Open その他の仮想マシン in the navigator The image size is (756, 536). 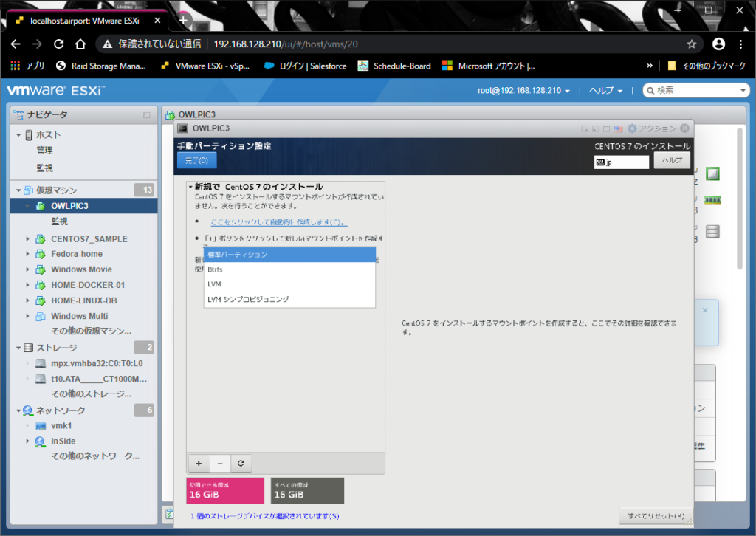pyautogui.click(x=91, y=331)
